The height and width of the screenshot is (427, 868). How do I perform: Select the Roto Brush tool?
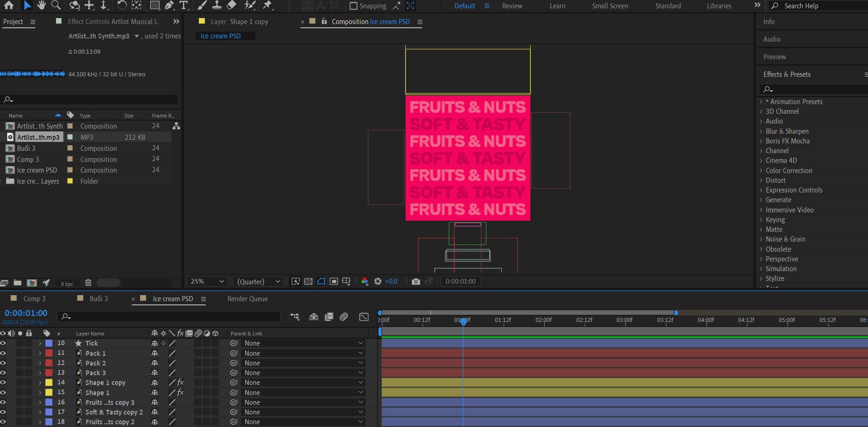(x=250, y=6)
